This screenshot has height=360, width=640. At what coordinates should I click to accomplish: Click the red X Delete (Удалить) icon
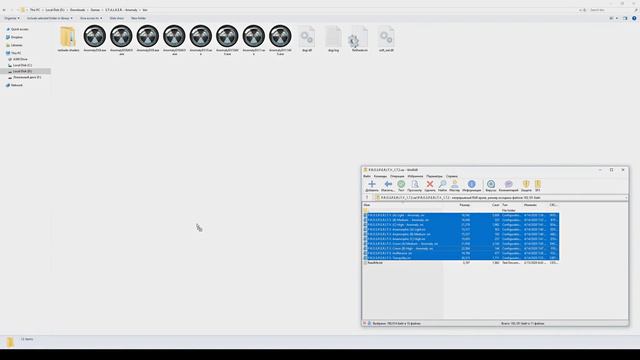point(430,186)
